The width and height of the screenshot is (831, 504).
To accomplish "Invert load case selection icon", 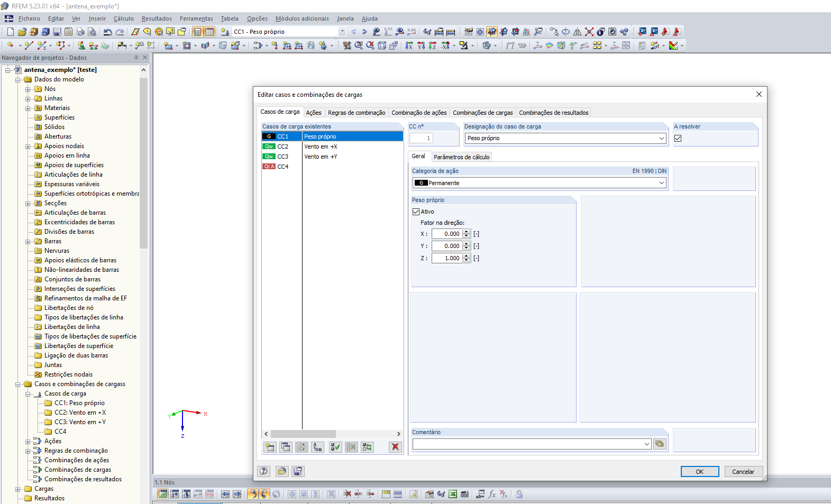I will coord(367,447).
